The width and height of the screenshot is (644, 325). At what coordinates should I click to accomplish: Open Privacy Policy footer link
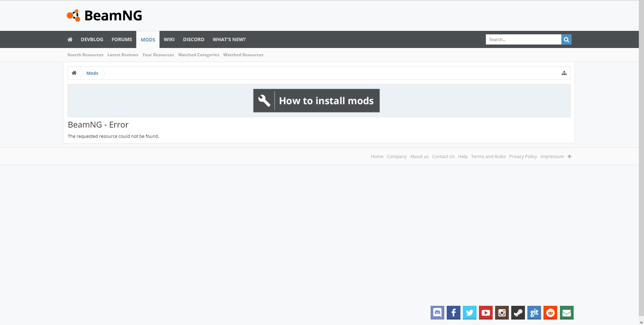(523, 156)
